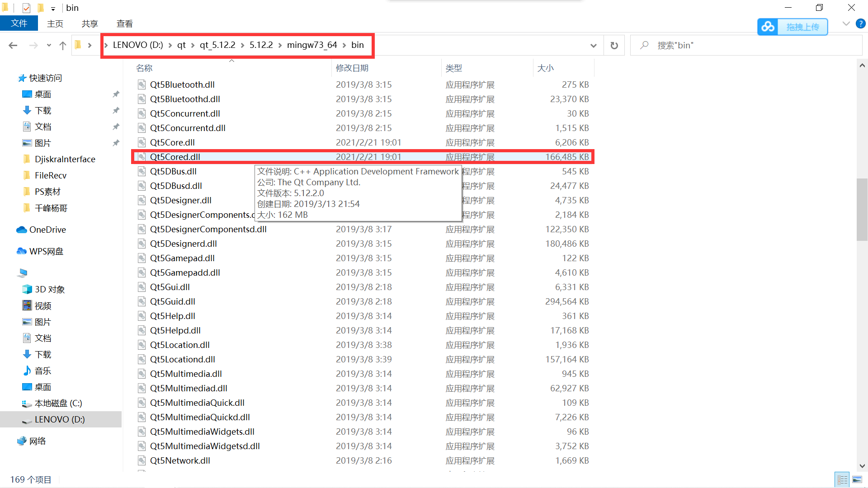This screenshot has height=488, width=868.
Task: Refresh the bin folder view
Action: pos(614,45)
